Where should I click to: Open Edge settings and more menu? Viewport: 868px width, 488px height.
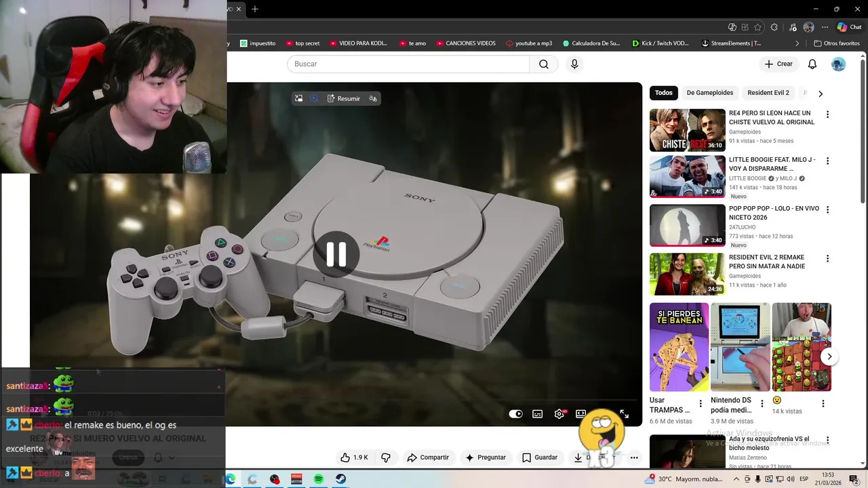[x=825, y=27]
